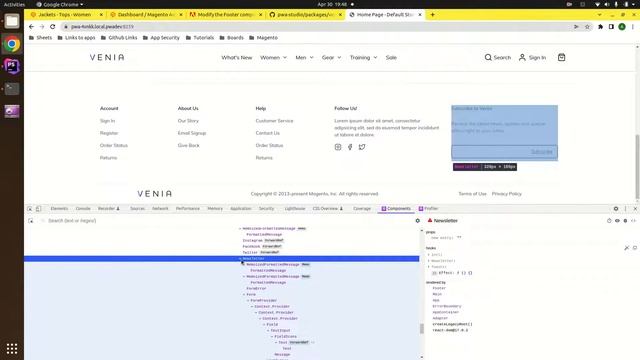Open the DevTools settings gear
This screenshot has height=360, width=640.
click(x=616, y=209)
